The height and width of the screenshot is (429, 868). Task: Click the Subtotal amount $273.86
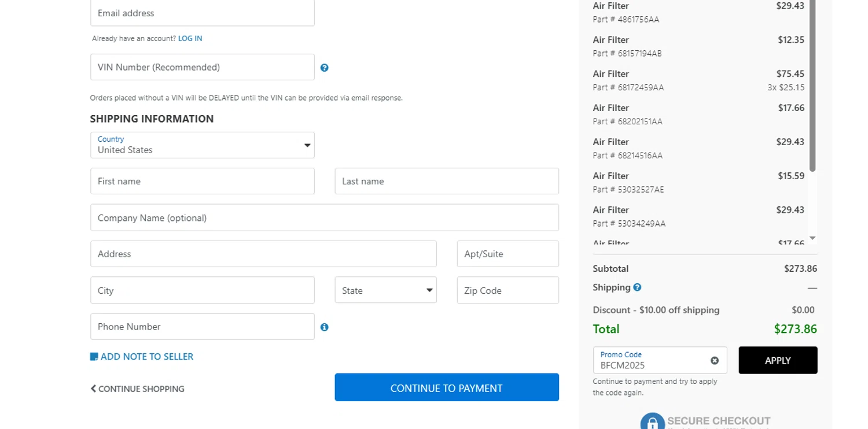800,269
